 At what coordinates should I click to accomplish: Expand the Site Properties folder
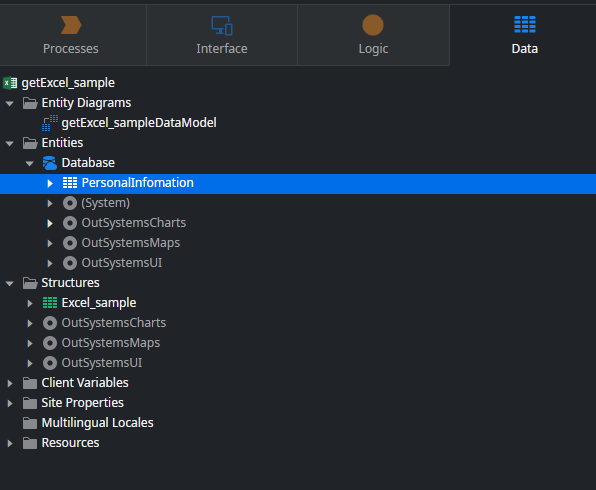tap(10, 403)
